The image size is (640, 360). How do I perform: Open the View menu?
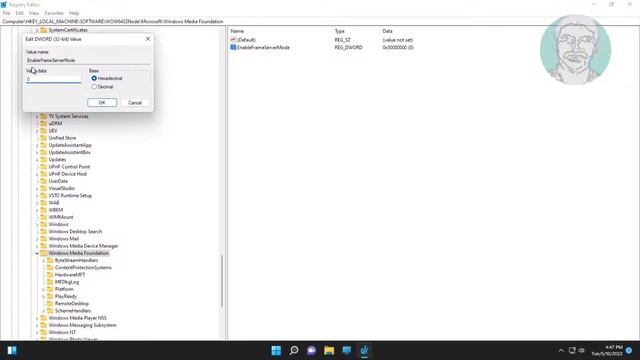[x=34, y=13]
